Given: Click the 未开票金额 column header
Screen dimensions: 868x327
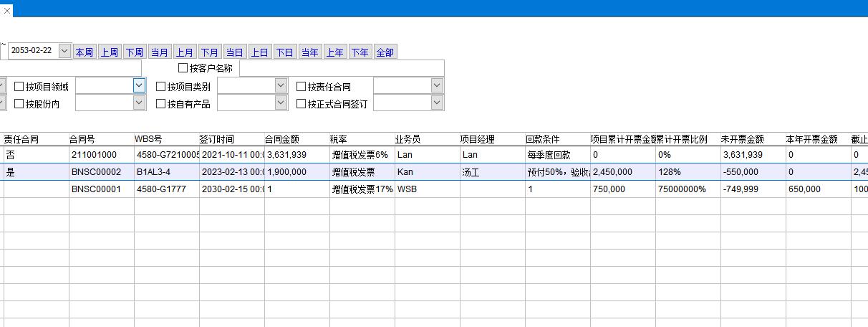Looking at the screenshot, I should (742, 139).
